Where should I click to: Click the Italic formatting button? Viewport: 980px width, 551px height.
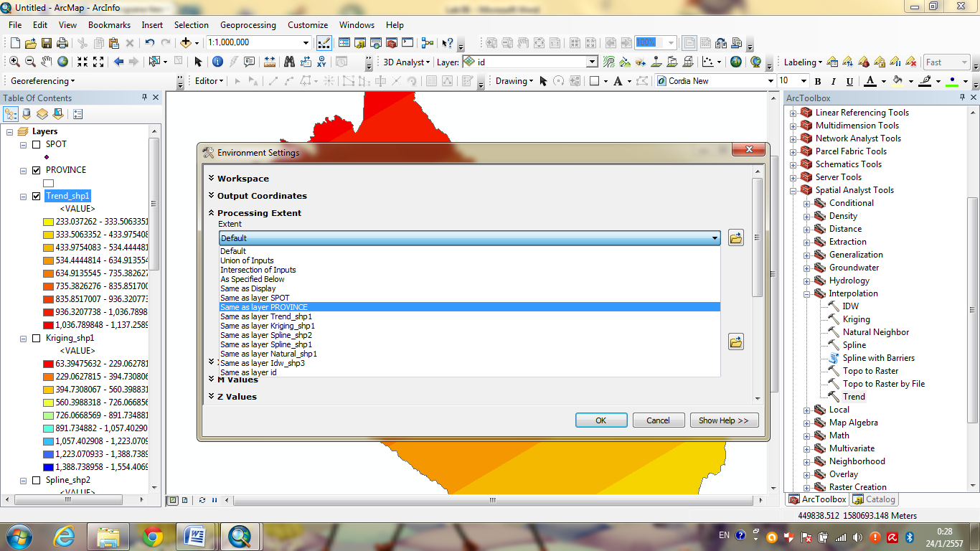pos(834,81)
